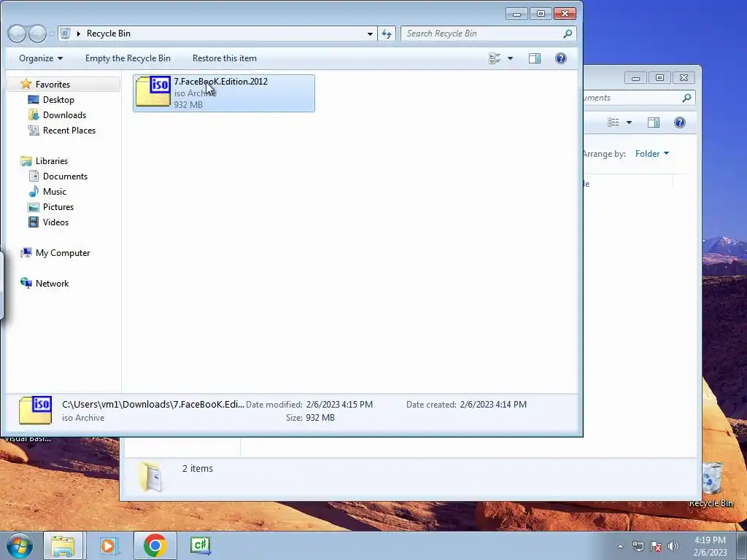Viewport: 747px width, 560px height.
Task: Click the Search Recycle Bin field
Action: [x=482, y=34]
